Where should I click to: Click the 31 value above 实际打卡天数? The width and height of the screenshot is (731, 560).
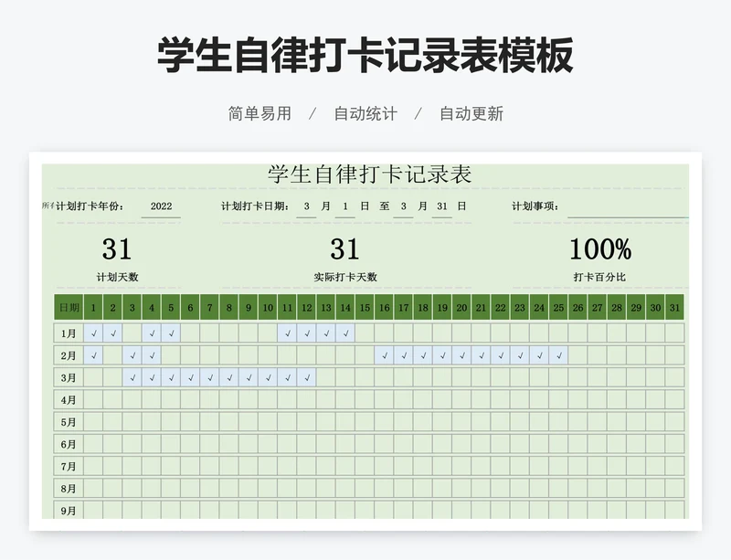point(345,249)
